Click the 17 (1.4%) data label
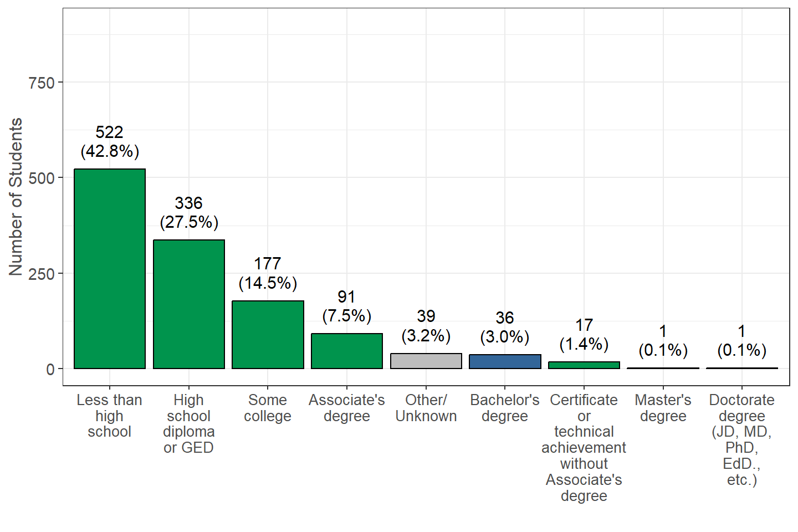The height and width of the screenshot is (532, 798). 584,334
